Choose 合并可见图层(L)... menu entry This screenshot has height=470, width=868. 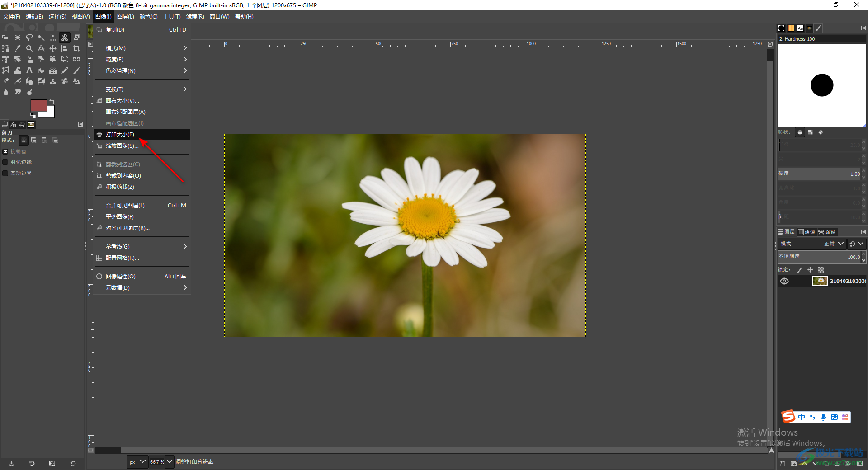click(142, 205)
